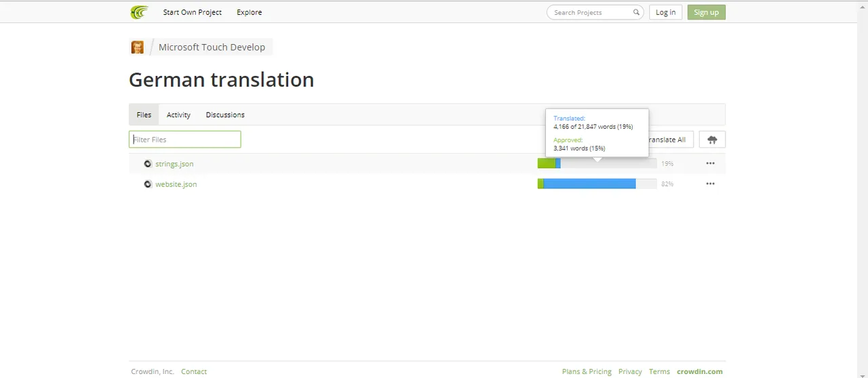This screenshot has width=868, height=378.
Task: Open the Terms footer link
Action: click(659, 371)
